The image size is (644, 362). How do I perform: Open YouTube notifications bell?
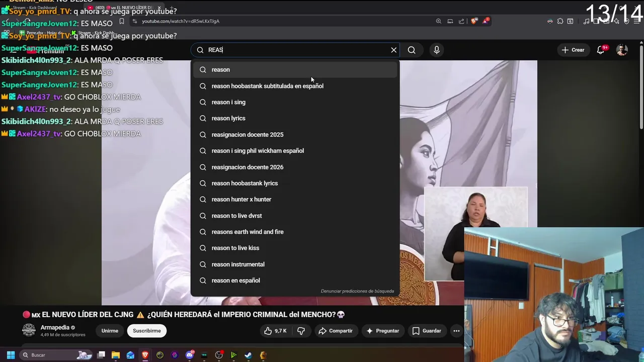[601, 50]
